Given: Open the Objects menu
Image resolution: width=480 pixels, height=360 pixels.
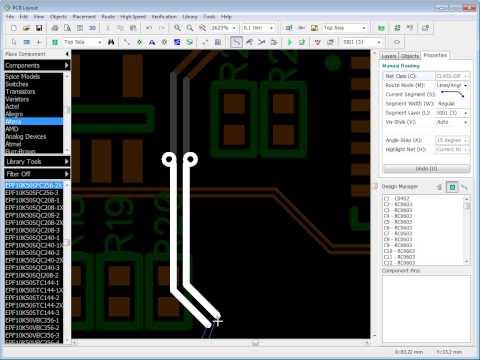Looking at the screenshot, I should [x=58, y=17].
